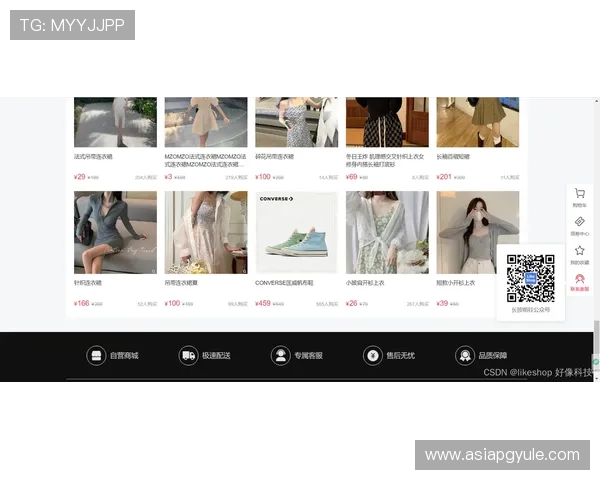This screenshot has width=600, height=480.
Task: Open the 针织连衣裙 product thumbnail
Action: click(115, 232)
